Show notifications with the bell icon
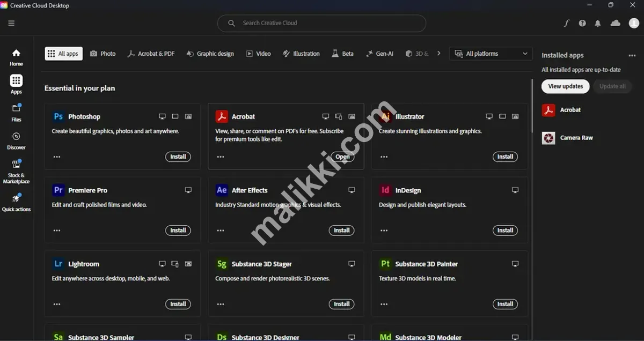The height and width of the screenshot is (341, 644). 598,23
